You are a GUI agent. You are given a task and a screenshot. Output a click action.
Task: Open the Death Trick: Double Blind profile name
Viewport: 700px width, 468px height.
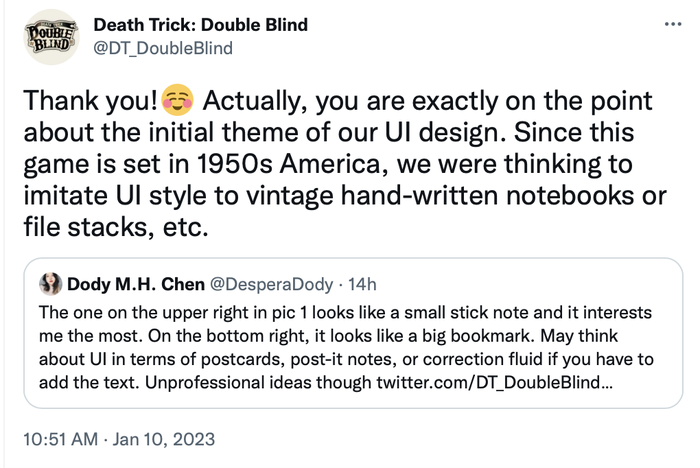tap(200, 24)
